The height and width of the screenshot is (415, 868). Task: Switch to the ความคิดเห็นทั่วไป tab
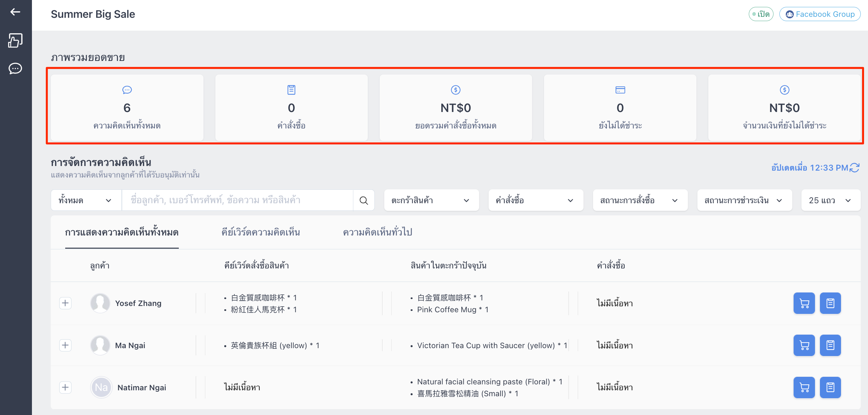378,233
